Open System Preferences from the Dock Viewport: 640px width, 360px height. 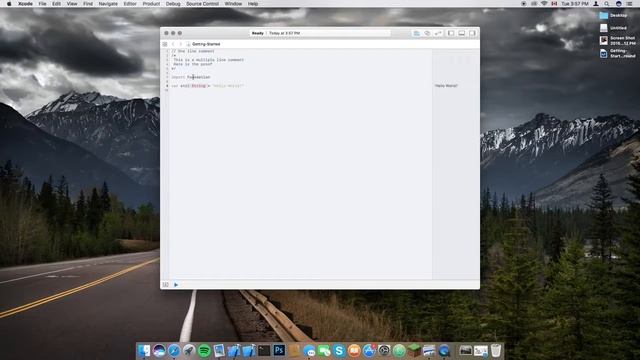[384, 351]
